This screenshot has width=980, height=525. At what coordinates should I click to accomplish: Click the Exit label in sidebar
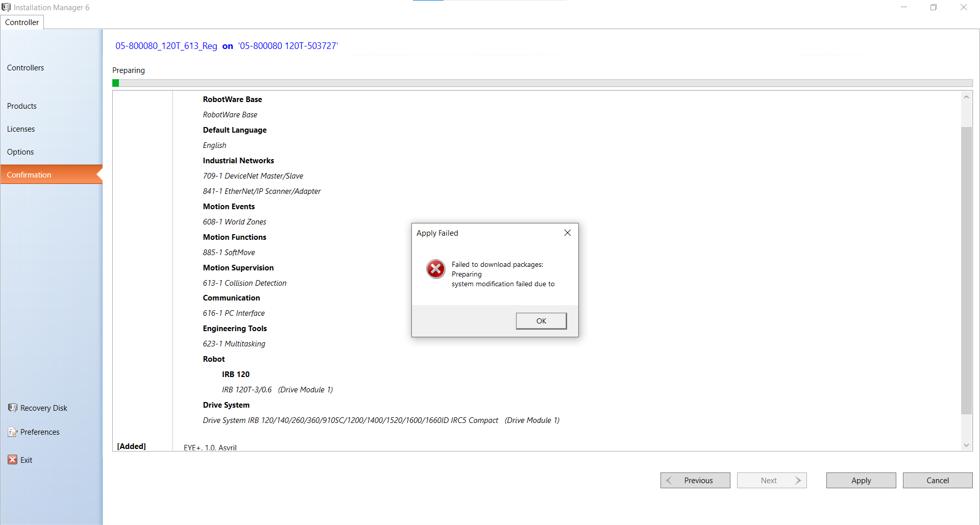click(27, 460)
